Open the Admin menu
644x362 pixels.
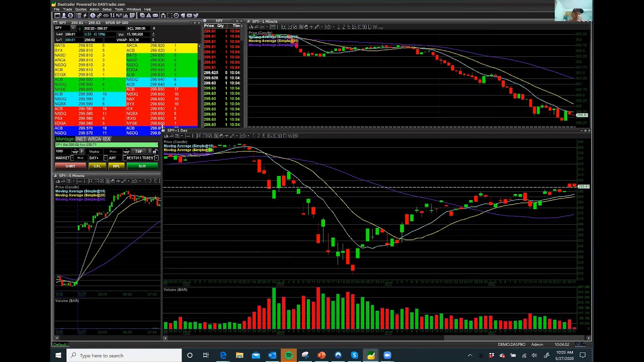pos(94,9)
